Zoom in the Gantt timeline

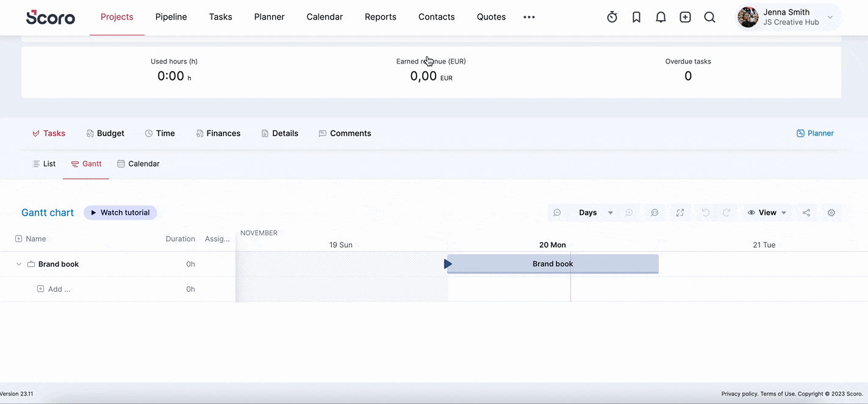[629, 212]
